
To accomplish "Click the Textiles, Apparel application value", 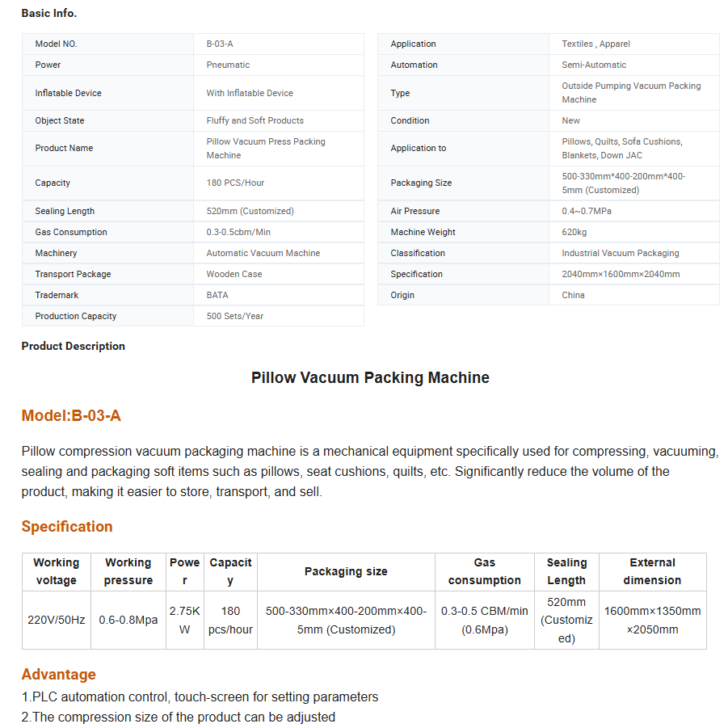I will click(595, 44).
